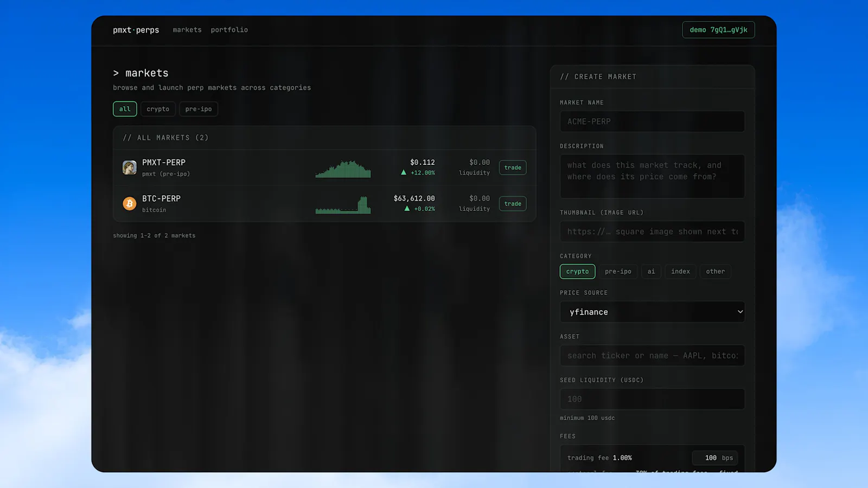Click trade button for PMXT-PERP

513,168
